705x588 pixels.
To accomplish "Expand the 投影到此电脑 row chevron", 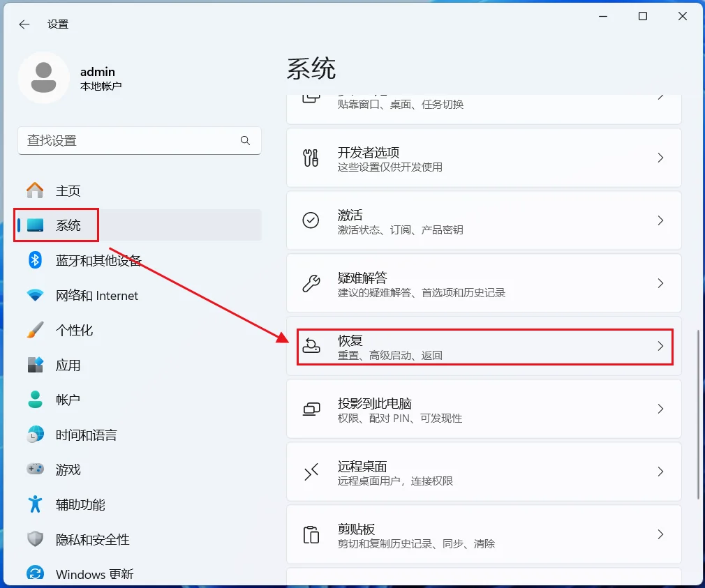I will (660, 409).
